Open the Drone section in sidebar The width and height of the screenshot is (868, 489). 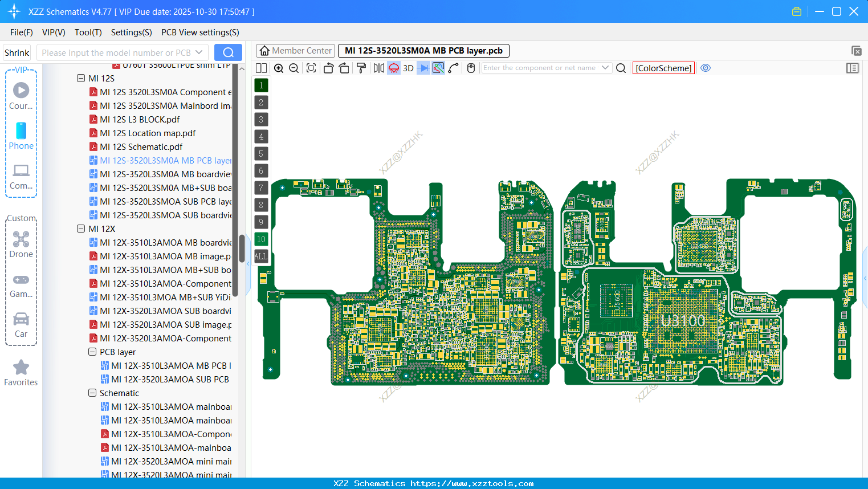[x=21, y=244]
